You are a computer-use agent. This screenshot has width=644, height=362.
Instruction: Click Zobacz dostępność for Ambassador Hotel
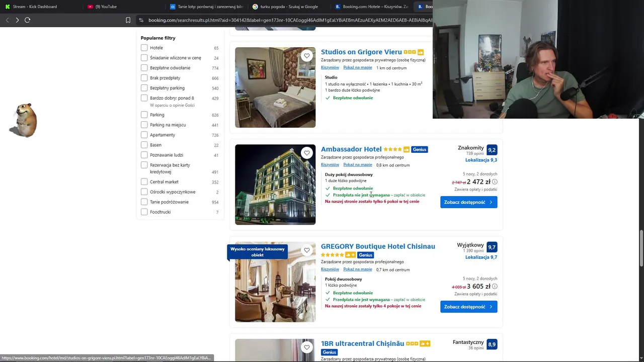click(x=469, y=202)
